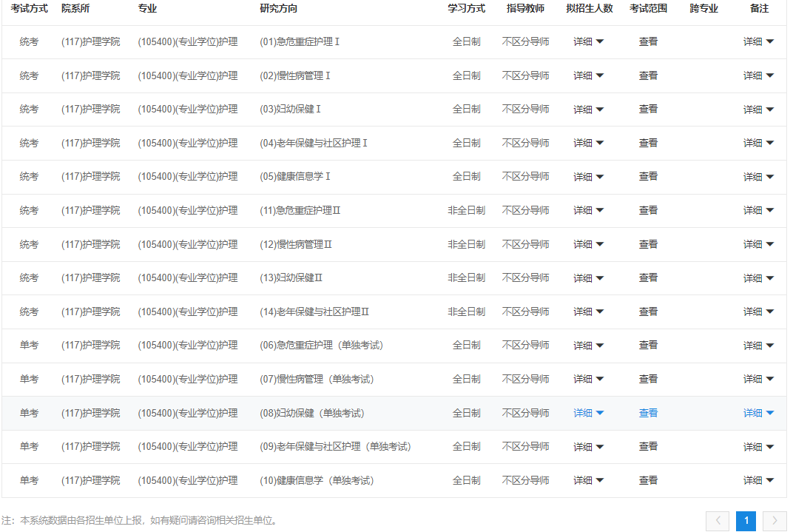Open blue 查看 for (08)妇幼保健（单独考试）
This screenshot has height=532, width=793.
[648, 413]
